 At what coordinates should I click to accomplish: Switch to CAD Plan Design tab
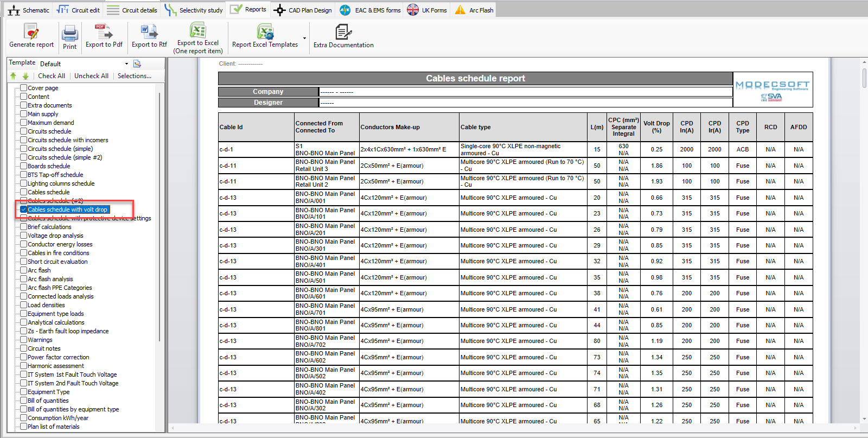click(303, 10)
